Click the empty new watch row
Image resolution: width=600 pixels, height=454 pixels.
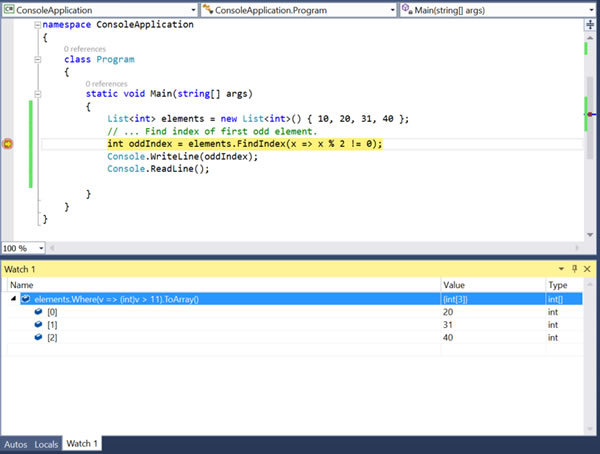click(295, 350)
